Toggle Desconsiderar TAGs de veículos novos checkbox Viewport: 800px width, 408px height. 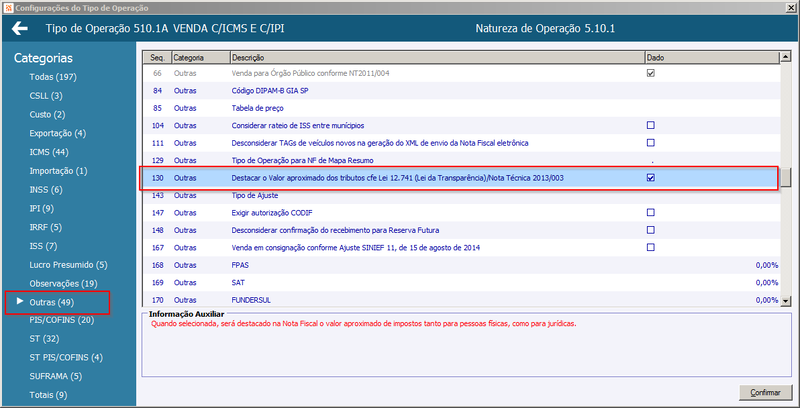point(651,143)
